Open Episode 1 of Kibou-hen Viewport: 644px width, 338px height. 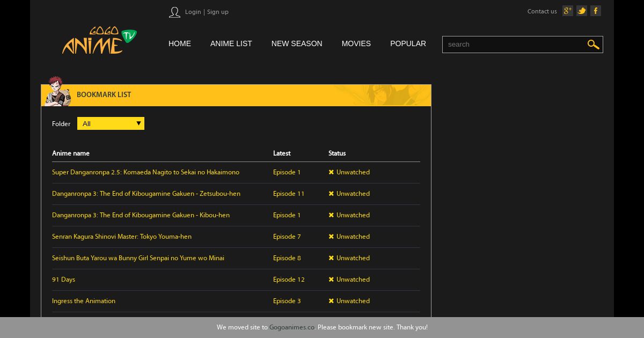pos(287,215)
